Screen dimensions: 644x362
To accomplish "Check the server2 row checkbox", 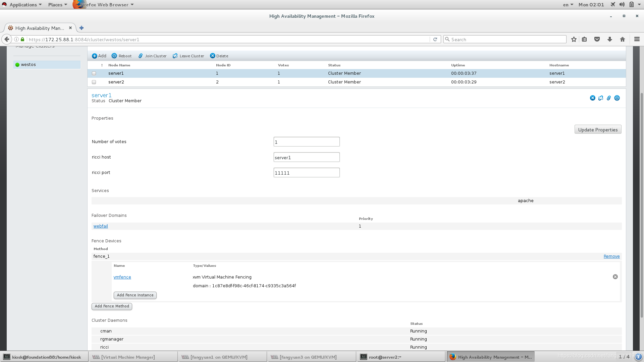I will tap(94, 82).
